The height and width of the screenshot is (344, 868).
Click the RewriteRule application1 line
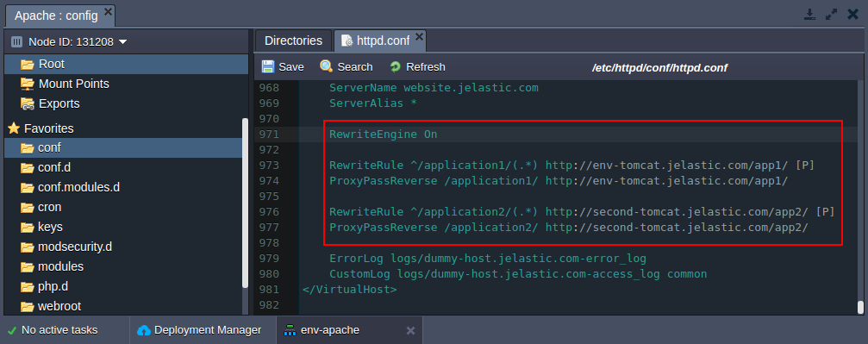click(571, 165)
